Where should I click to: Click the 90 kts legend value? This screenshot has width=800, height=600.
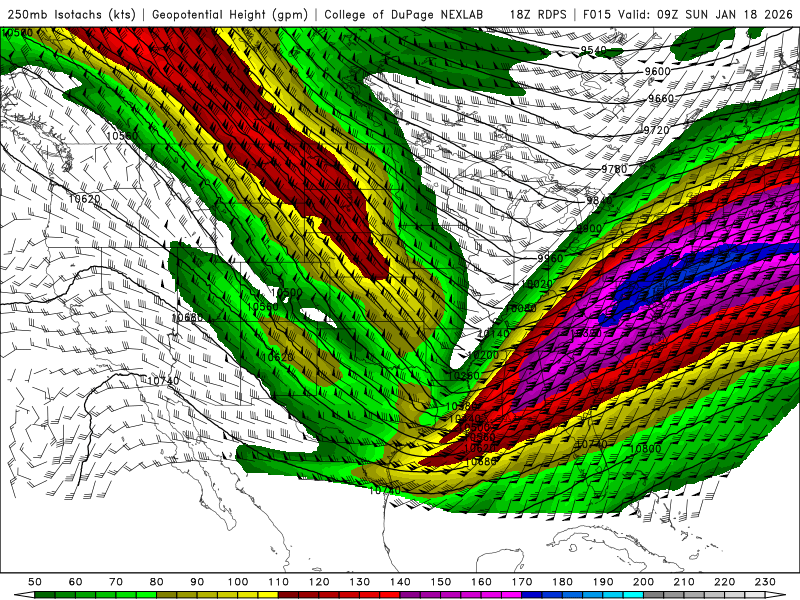(197, 582)
